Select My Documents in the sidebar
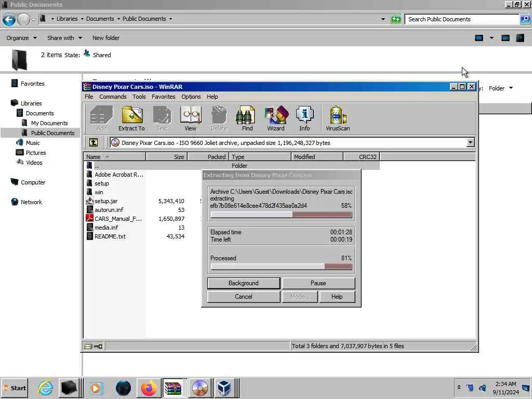Screen dimensions: 532x399 (49, 123)
